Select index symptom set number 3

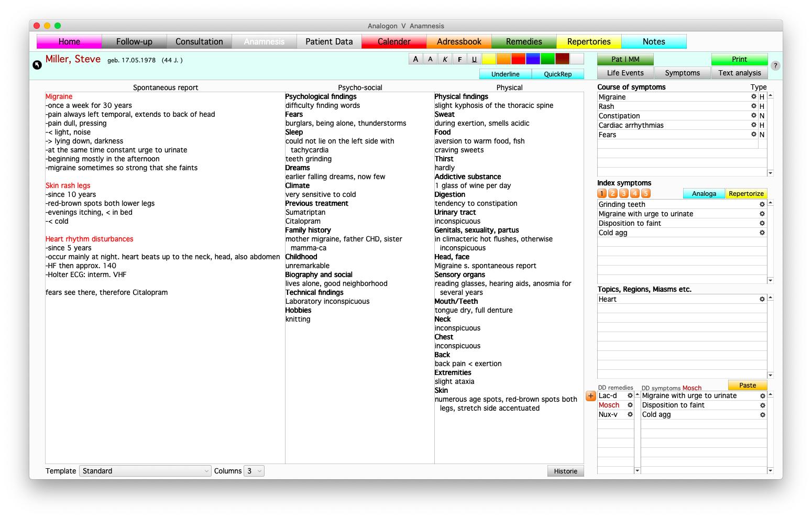tap(624, 193)
